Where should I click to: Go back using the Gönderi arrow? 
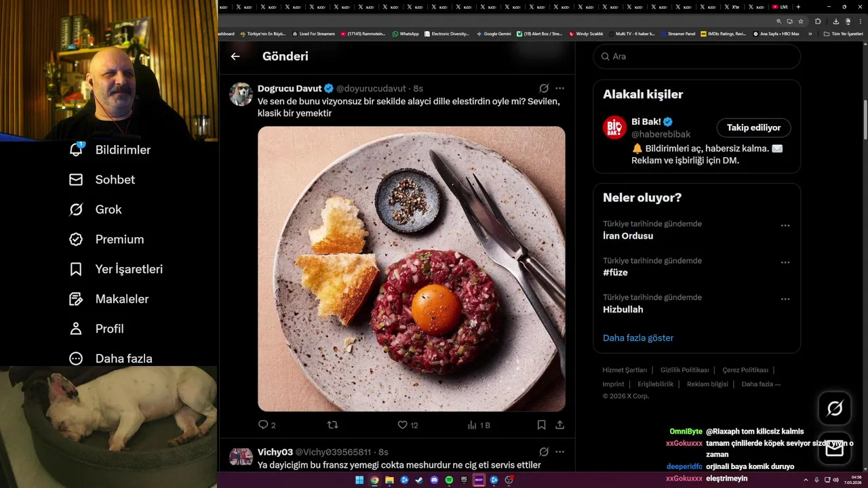pyautogui.click(x=235, y=56)
